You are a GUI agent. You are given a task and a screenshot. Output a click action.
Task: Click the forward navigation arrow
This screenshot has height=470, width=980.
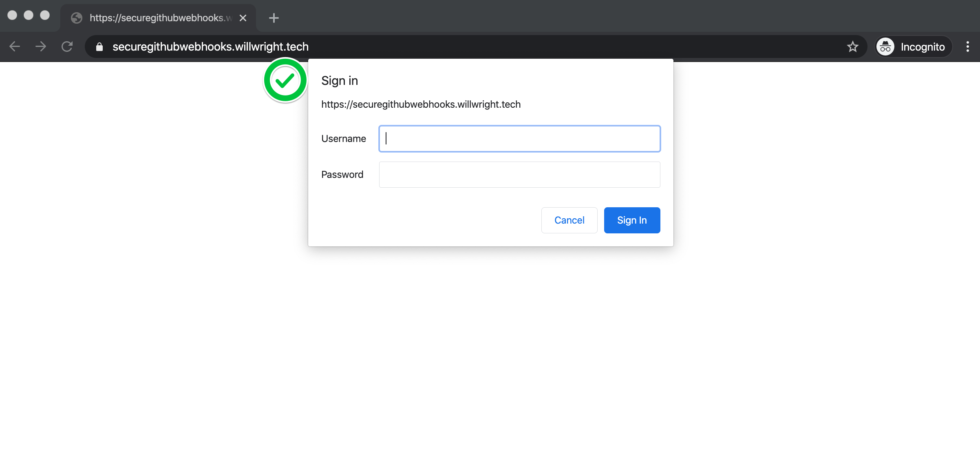click(x=41, y=47)
